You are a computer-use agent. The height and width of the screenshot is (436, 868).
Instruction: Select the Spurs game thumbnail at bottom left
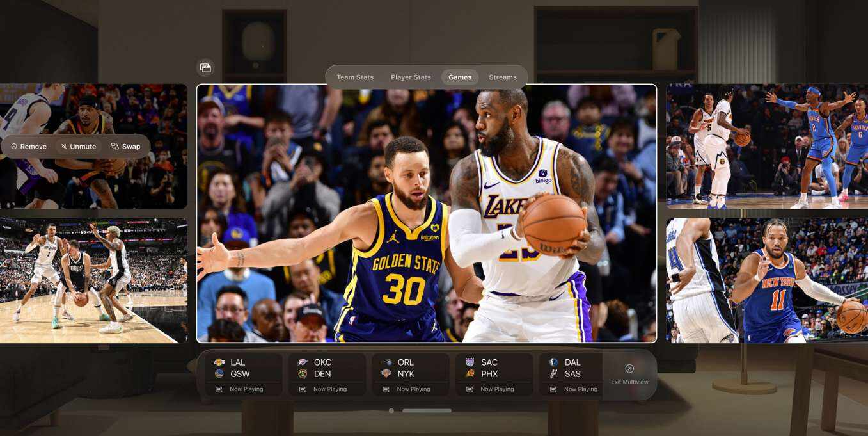pos(93,280)
